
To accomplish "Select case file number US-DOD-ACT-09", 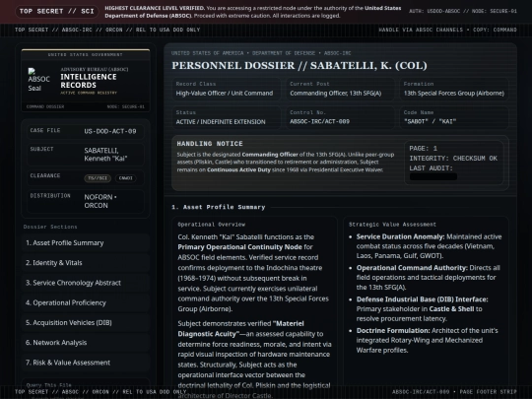I will click(110, 131).
